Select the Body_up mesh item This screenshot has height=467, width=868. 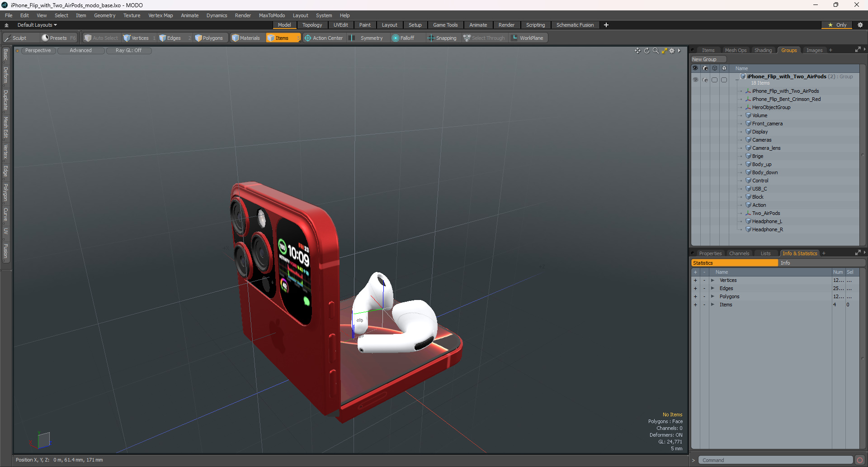point(762,164)
